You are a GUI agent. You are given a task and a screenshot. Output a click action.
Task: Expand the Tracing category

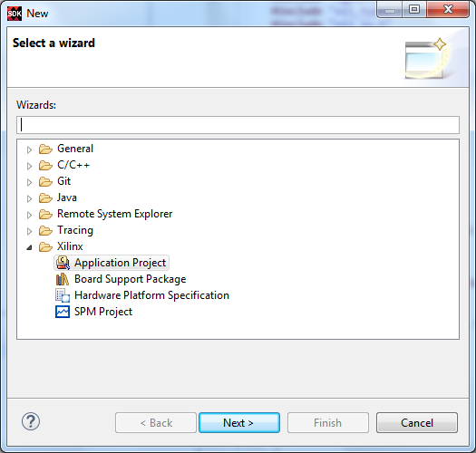point(29,232)
